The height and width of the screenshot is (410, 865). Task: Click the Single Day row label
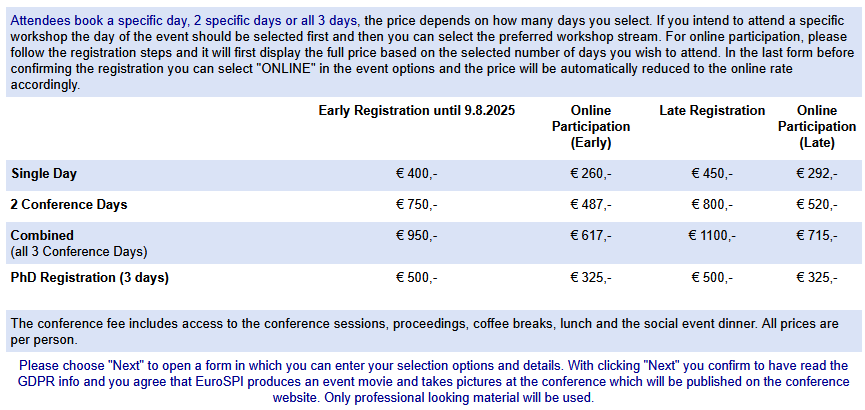click(x=44, y=174)
